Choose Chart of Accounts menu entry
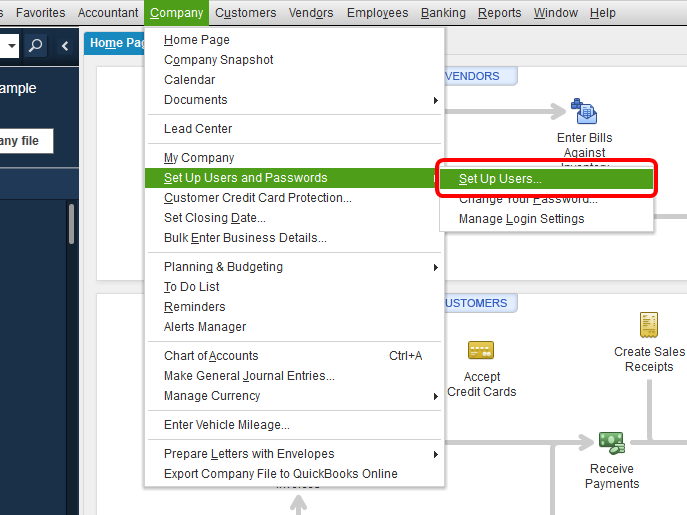The width and height of the screenshot is (687, 515). click(211, 356)
